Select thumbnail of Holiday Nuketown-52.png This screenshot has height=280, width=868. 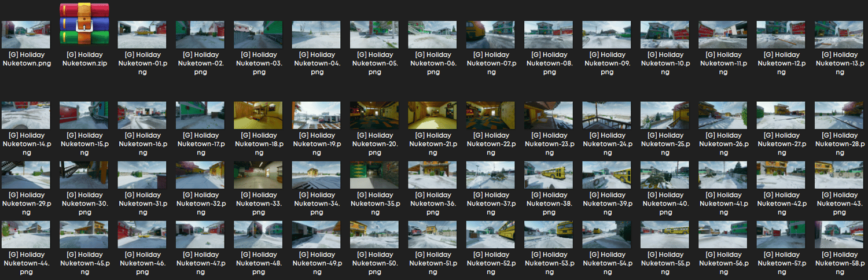point(490,234)
